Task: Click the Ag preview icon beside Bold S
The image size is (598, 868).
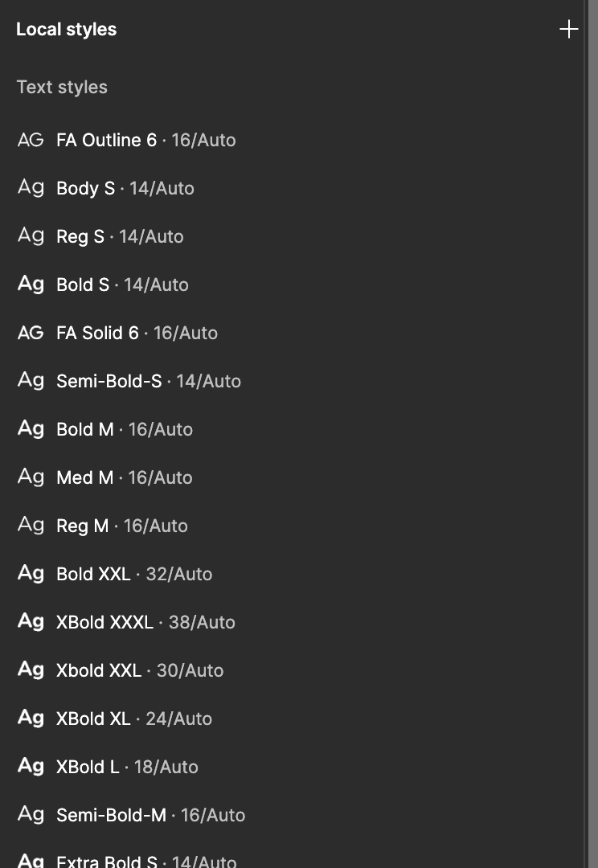Action: (x=31, y=285)
